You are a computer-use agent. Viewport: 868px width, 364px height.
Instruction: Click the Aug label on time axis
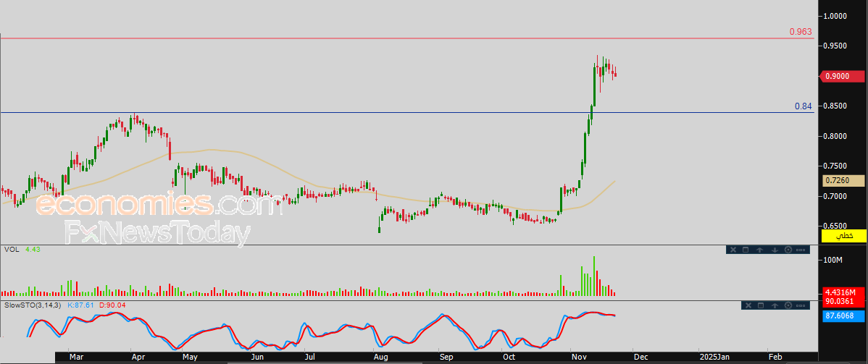pos(380,357)
